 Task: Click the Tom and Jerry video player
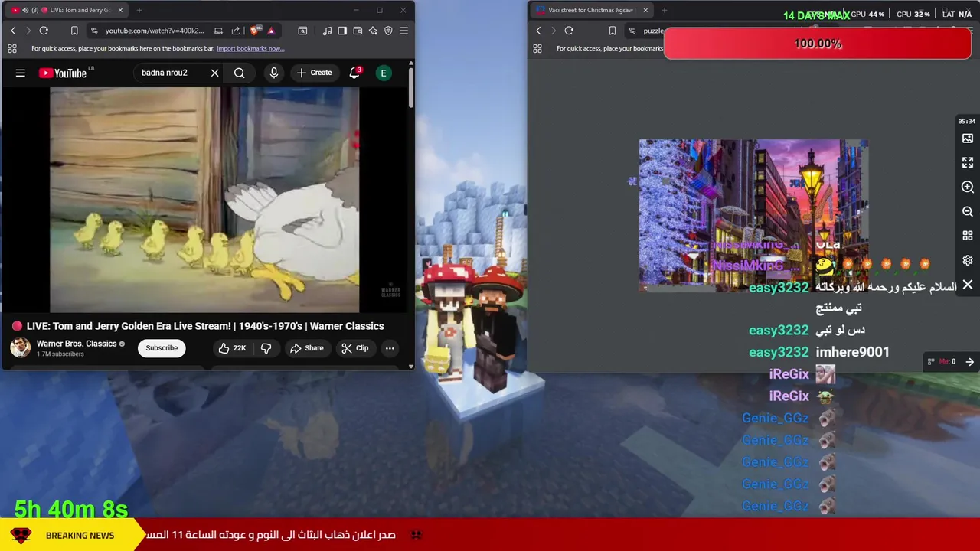204,200
